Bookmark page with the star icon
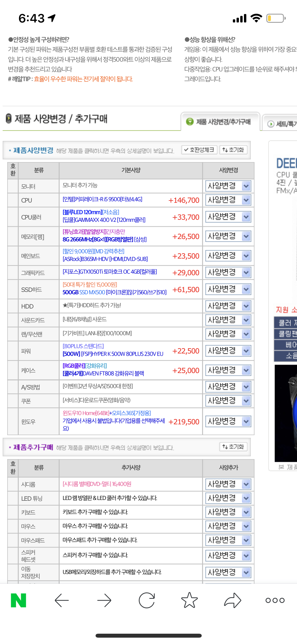This screenshot has height=644, width=297. (x=190, y=600)
